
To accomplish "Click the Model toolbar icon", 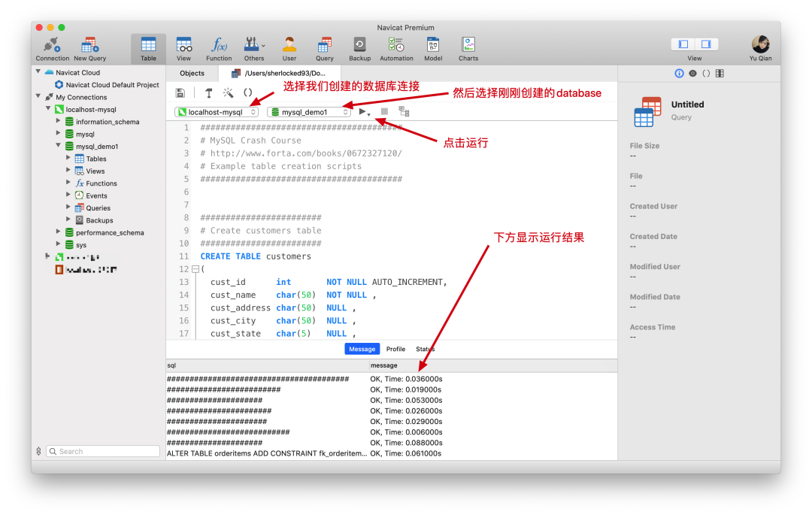I will click(x=433, y=49).
